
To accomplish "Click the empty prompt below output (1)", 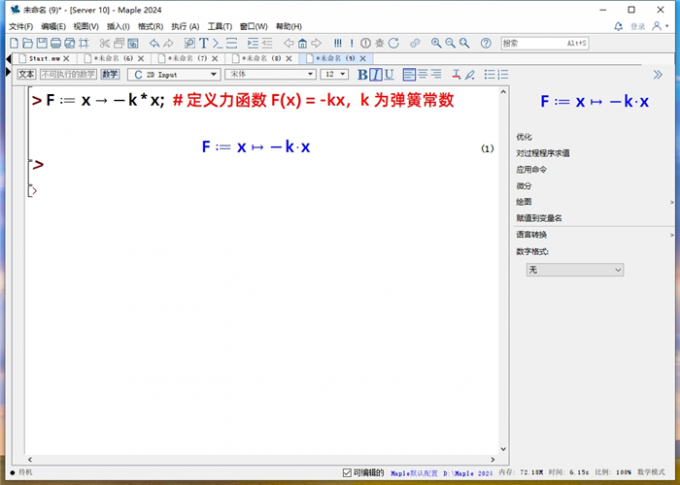I will tap(38, 165).
